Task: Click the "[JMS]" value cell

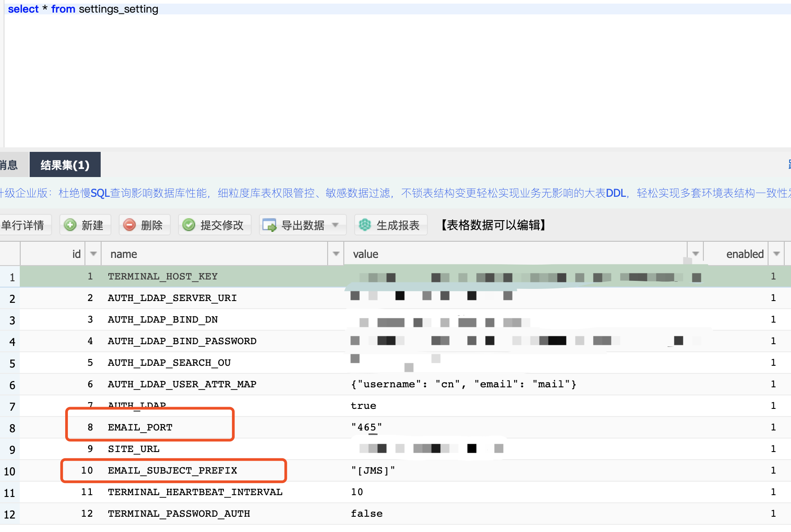Action: tap(373, 470)
